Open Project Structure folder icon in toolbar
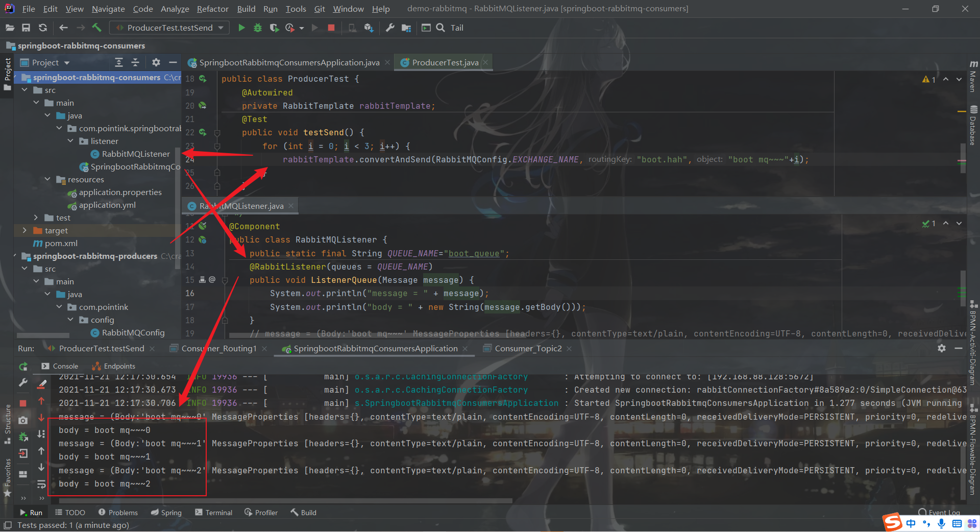Screen dimensions: 980x532 pos(406,28)
